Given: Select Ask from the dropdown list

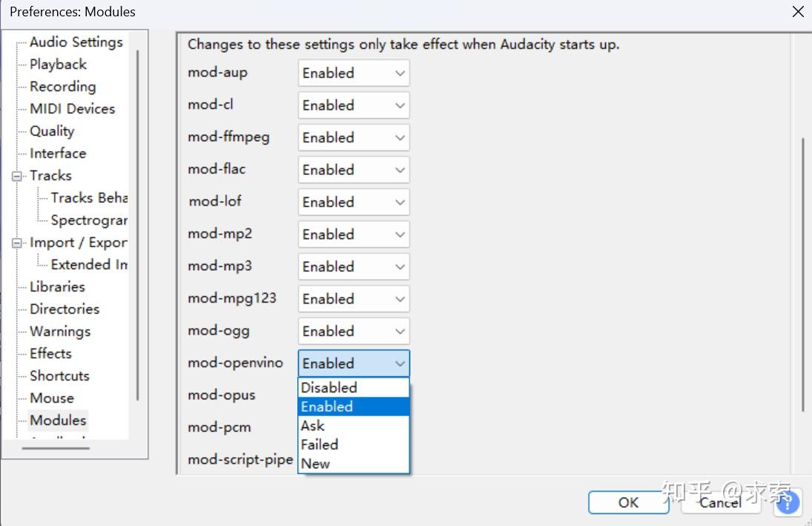Looking at the screenshot, I should tap(313, 426).
